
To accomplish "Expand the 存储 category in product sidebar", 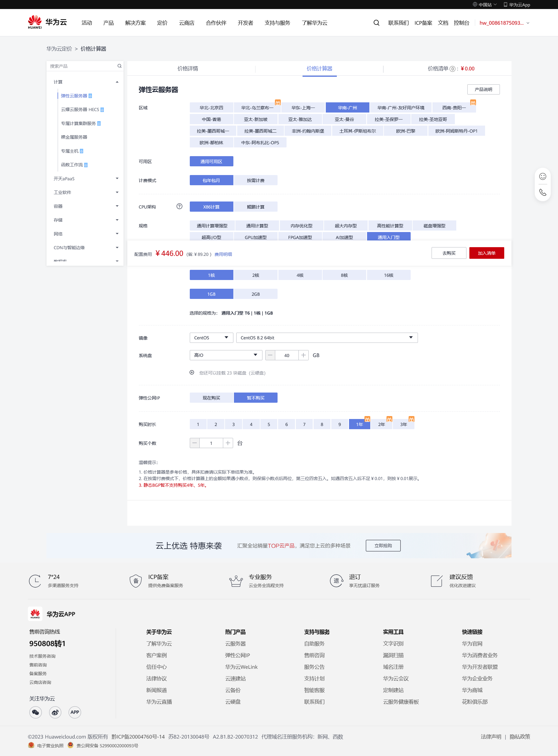I will pos(85,220).
